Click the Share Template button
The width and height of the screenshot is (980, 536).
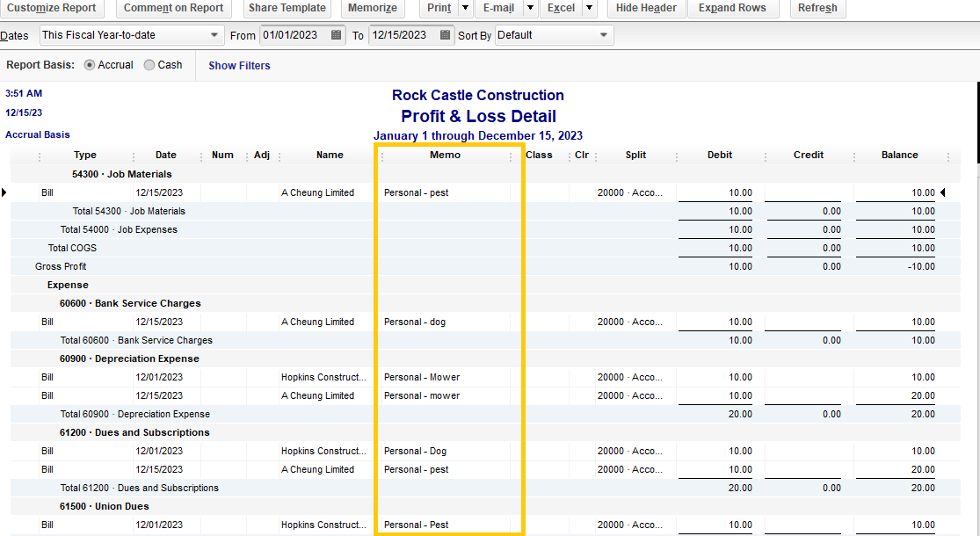[x=287, y=8]
